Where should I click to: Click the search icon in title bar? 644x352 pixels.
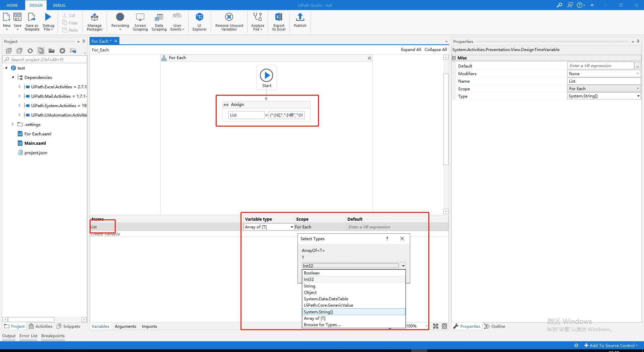click(559, 5)
